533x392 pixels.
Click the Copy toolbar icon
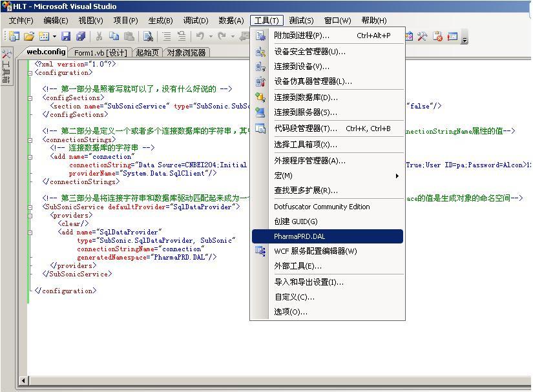coord(114,36)
